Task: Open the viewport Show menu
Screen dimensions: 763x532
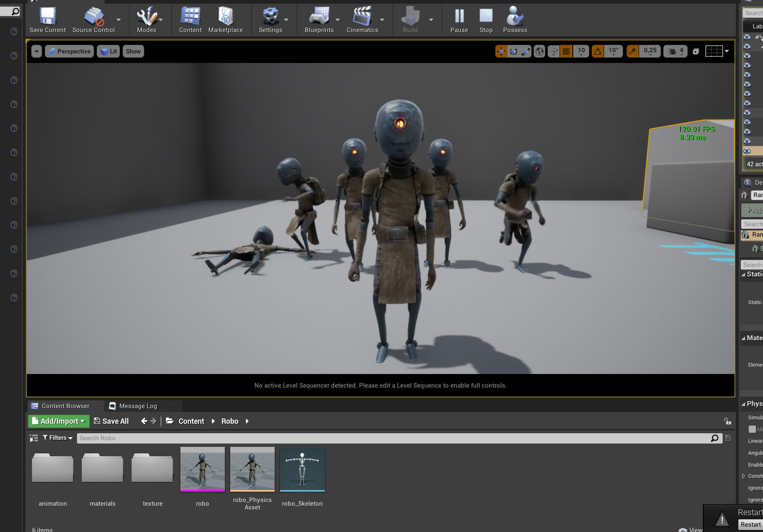Action: pyautogui.click(x=133, y=51)
